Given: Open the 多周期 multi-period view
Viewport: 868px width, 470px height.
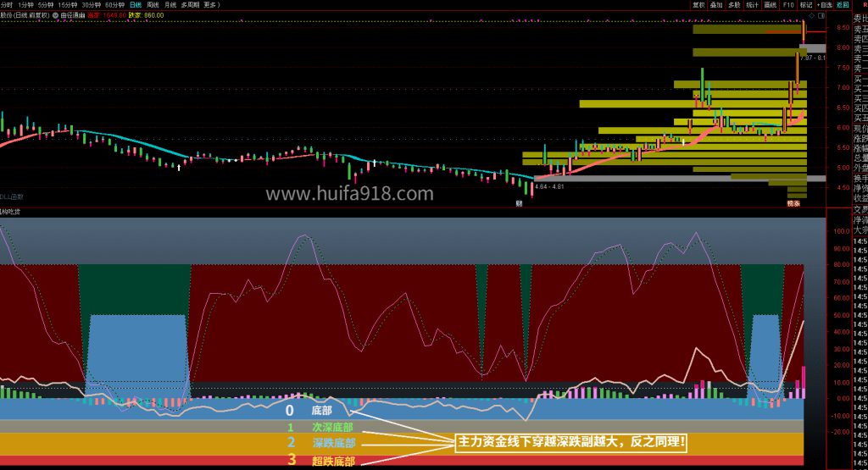Looking at the screenshot, I should coord(189,5).
